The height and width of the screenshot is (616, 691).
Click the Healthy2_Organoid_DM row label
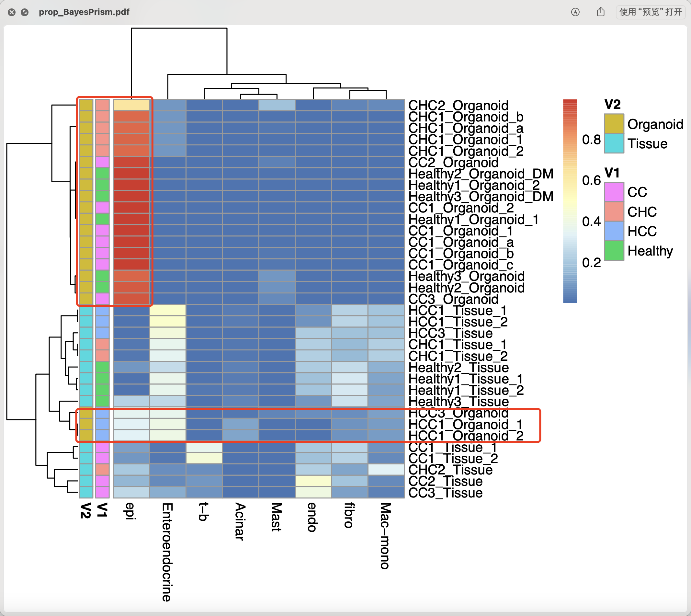click(481, 174)
